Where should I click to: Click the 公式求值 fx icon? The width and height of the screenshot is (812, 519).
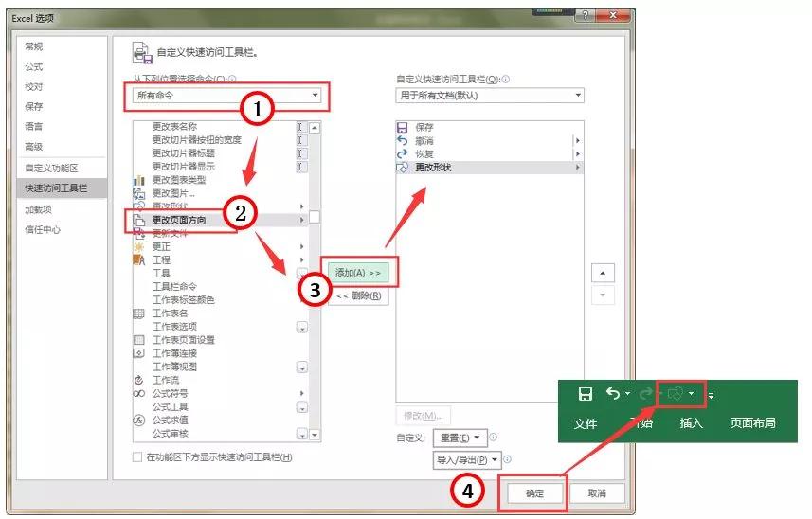click(138, 421)
